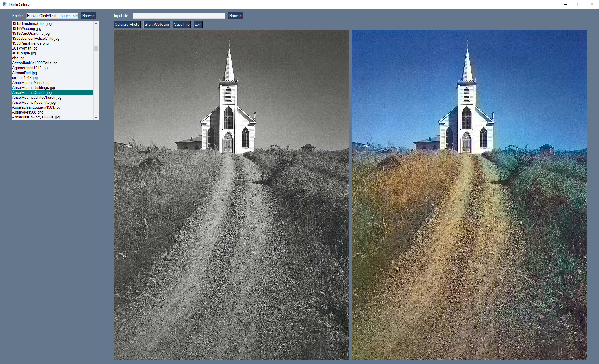Click the Save File button
Viewport: 599px width, 364px height.
coord(182,24)
